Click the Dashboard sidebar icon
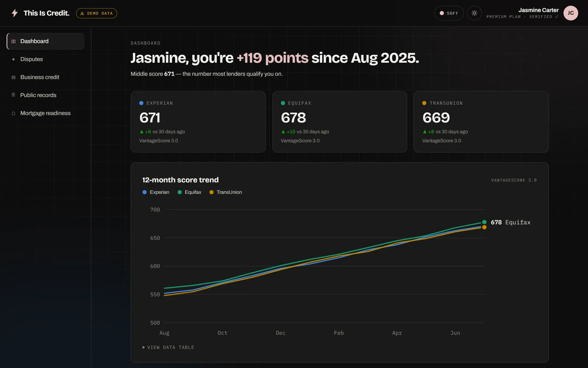The image size is (588, 368). (x=14, y=41)
